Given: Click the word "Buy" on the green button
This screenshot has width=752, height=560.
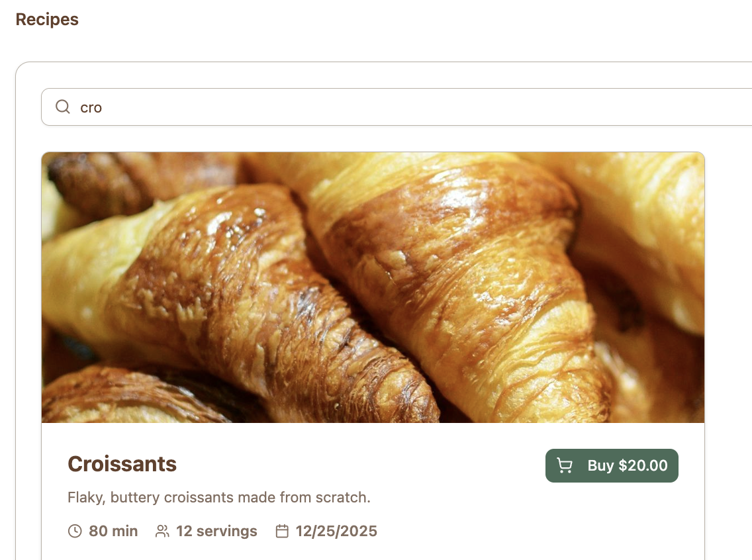Looking at the screenshot, I should click(600, 465).
